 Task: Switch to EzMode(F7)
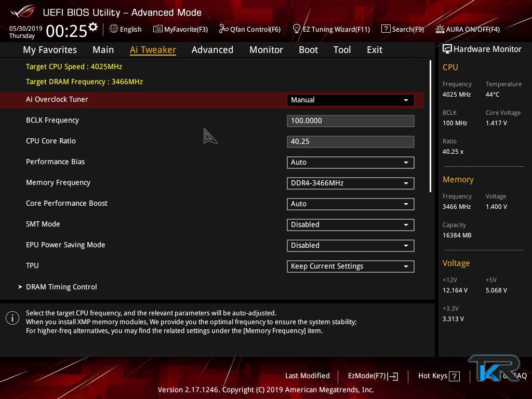click(373, 376)
